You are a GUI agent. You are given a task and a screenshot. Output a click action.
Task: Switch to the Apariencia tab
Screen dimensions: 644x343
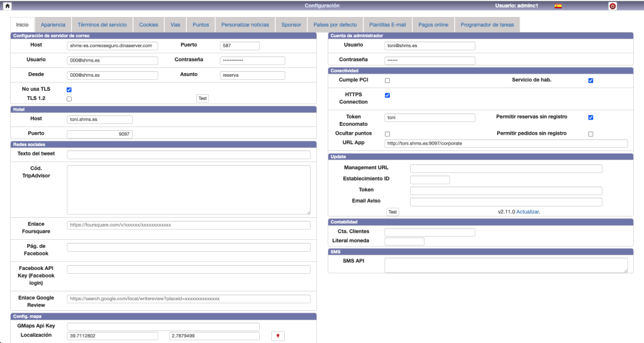[53, 25]
